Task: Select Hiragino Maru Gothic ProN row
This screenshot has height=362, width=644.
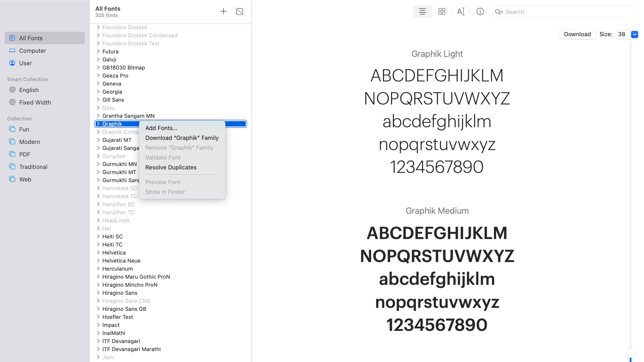Action: [171, 277]
